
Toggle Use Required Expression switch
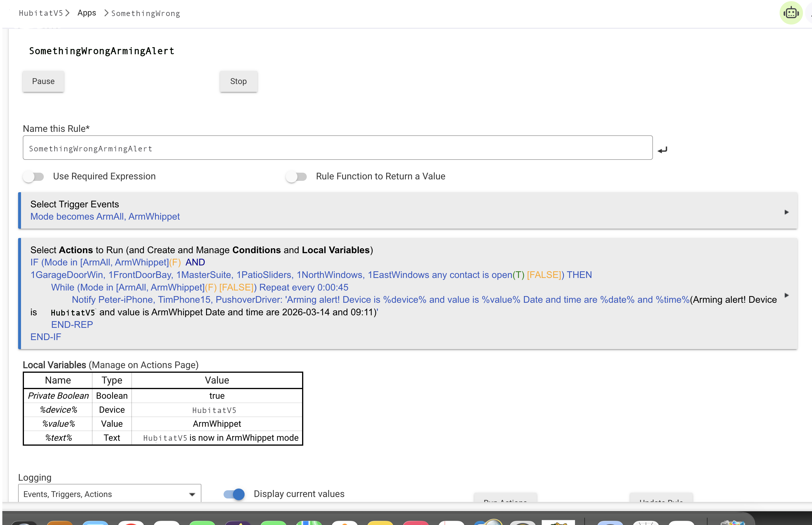(34, 176)
